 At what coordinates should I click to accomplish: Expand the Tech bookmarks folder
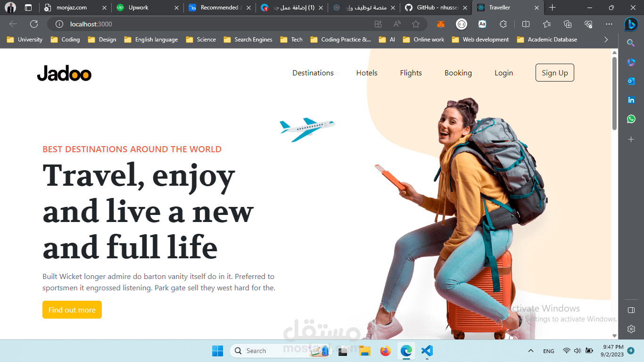(x=291, y=40)
